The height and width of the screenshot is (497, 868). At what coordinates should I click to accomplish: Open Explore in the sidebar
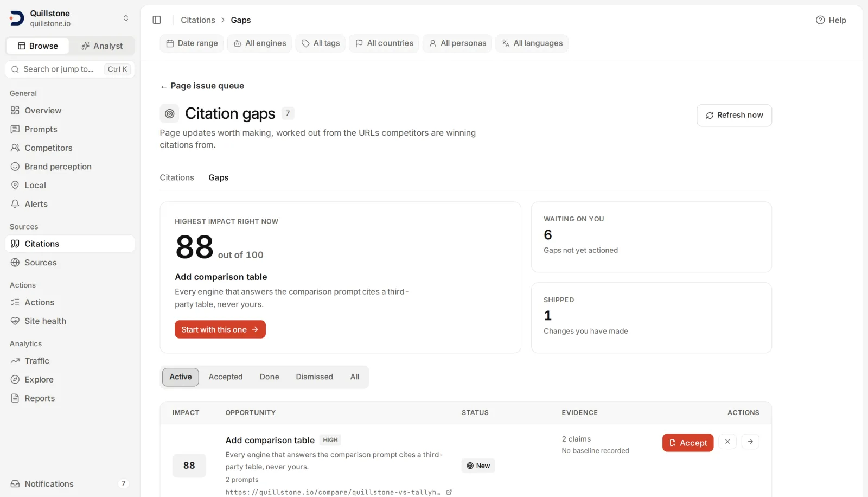[x=70, y=380]
